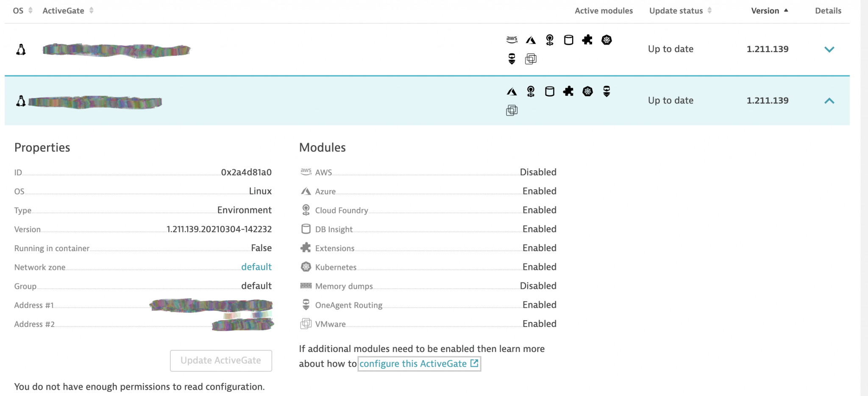Click the Memory dumps icon in Modules
868x396 pixels.
(x=305, y=285)
